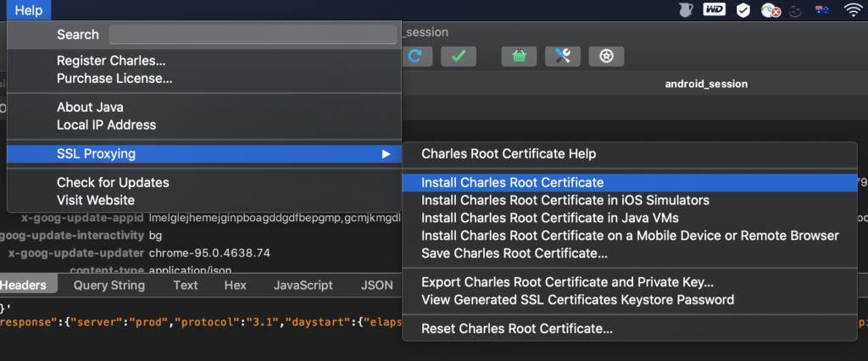Select Install Charles Root Certificate
The width and height of the screenshot is (868, 361).
(x=512, y=182)
